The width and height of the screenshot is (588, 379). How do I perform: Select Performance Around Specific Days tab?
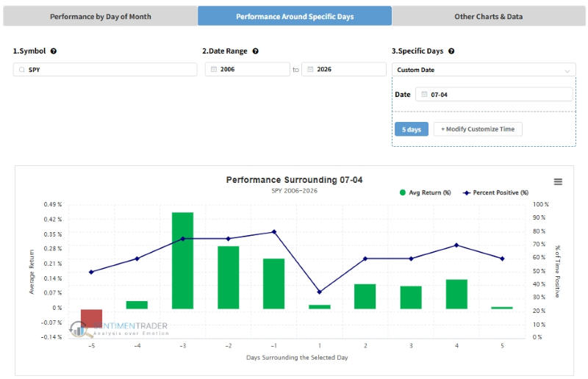(295, 16)
